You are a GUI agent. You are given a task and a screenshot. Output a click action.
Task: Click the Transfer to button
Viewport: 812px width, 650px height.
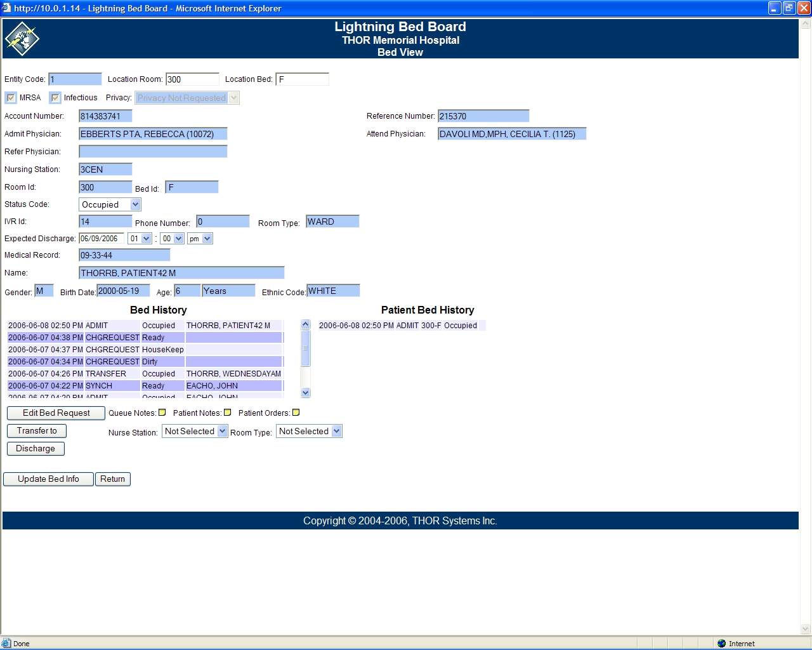(37, 430)
